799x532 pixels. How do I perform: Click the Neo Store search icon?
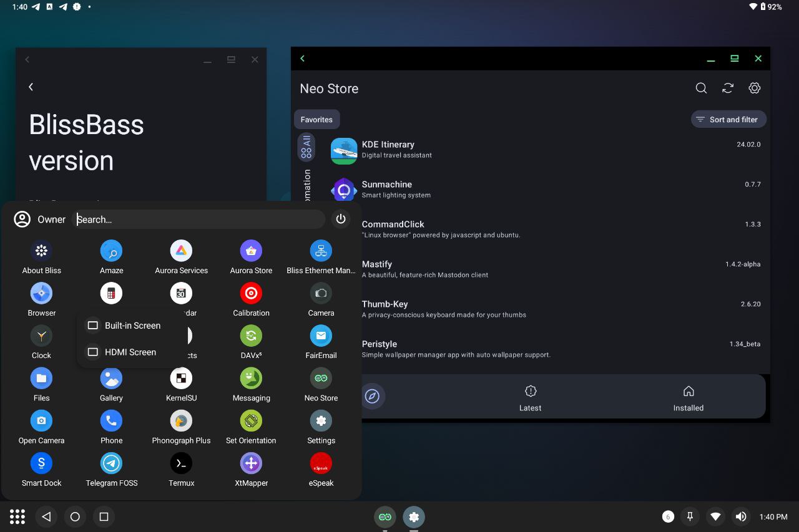(701, 89)
